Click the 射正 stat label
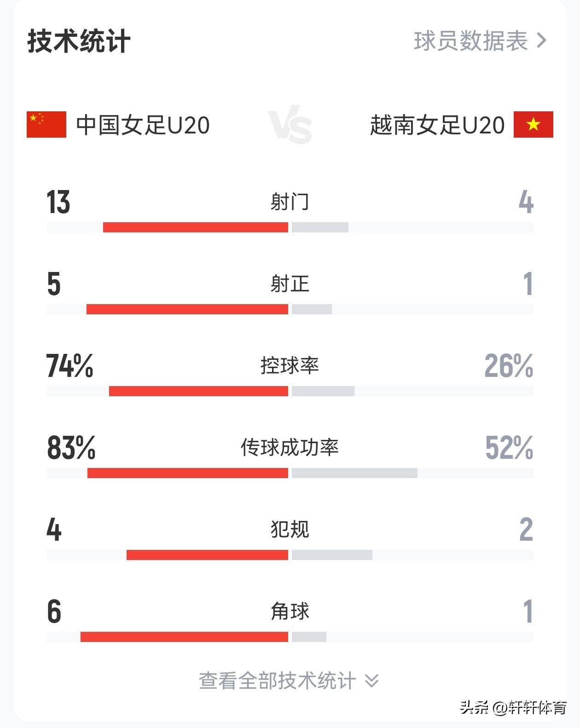Screen dimensions: 580x728 (290, 284)
